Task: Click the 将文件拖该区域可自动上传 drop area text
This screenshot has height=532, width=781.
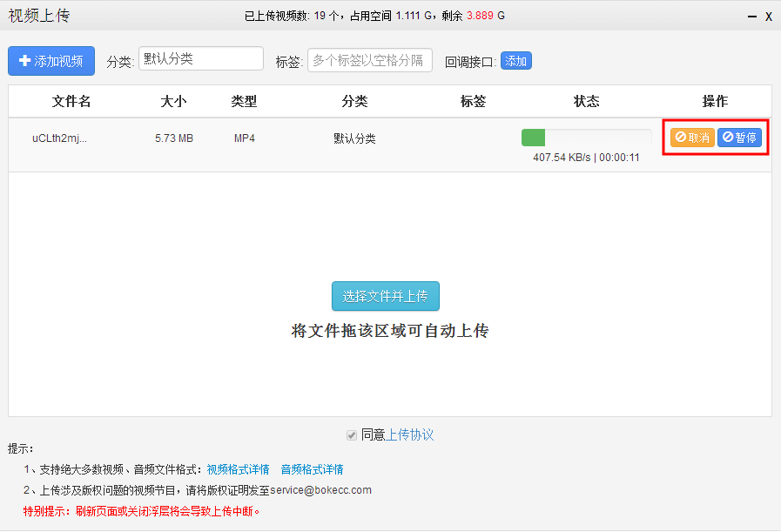Action: [390, 331]
